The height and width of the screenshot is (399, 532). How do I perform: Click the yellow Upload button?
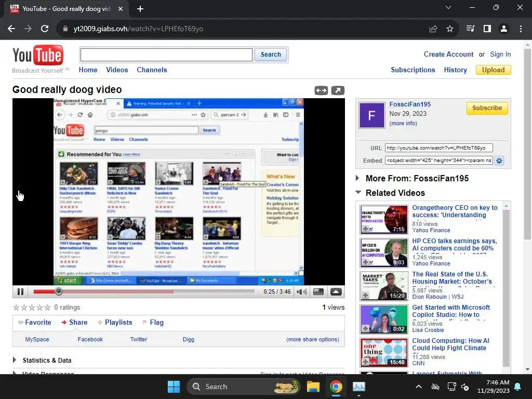click(494, 70)
